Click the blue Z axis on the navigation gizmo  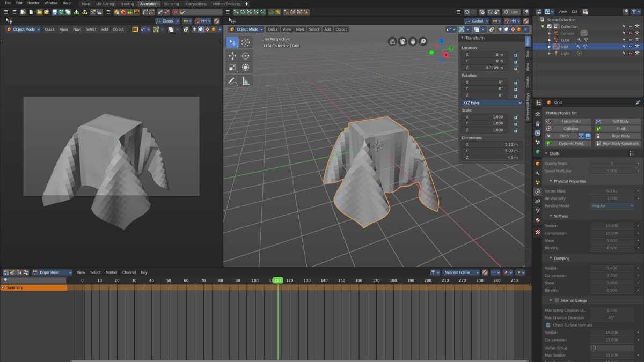[441, 40]
